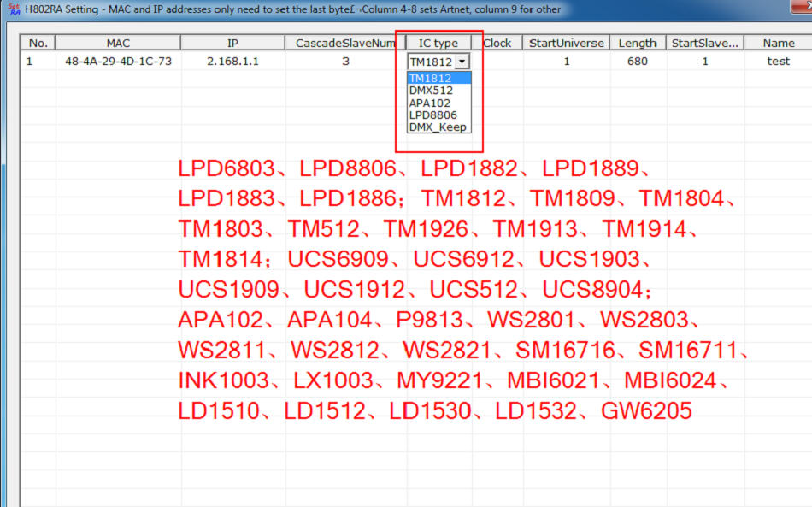812x507 pixels.
Task: Click the Clock column header
Action: tap(497, 43)
